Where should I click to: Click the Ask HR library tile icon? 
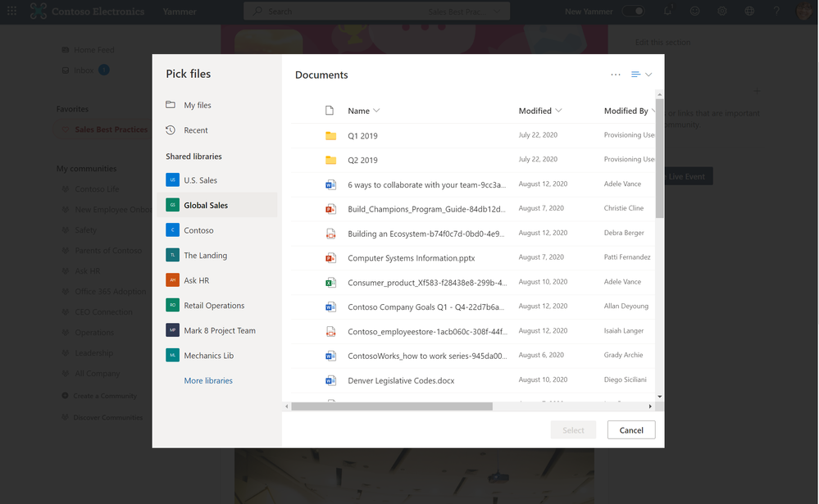172,280
